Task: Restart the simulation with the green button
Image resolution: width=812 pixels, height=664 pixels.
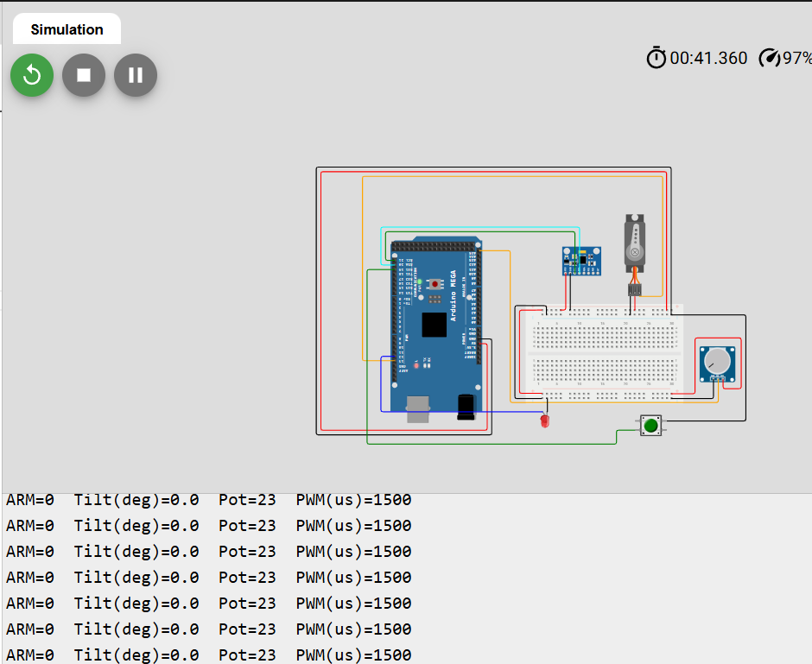Action: [x=32, y=75]
